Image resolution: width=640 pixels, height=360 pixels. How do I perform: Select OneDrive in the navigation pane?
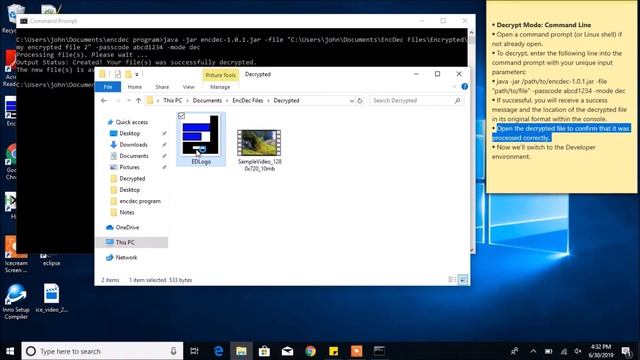pyautogui.click(x=127, y=227)
